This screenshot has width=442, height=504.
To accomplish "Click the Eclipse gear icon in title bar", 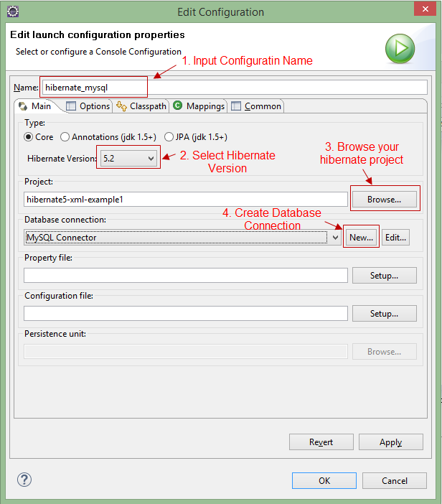I will click(13, 12).
